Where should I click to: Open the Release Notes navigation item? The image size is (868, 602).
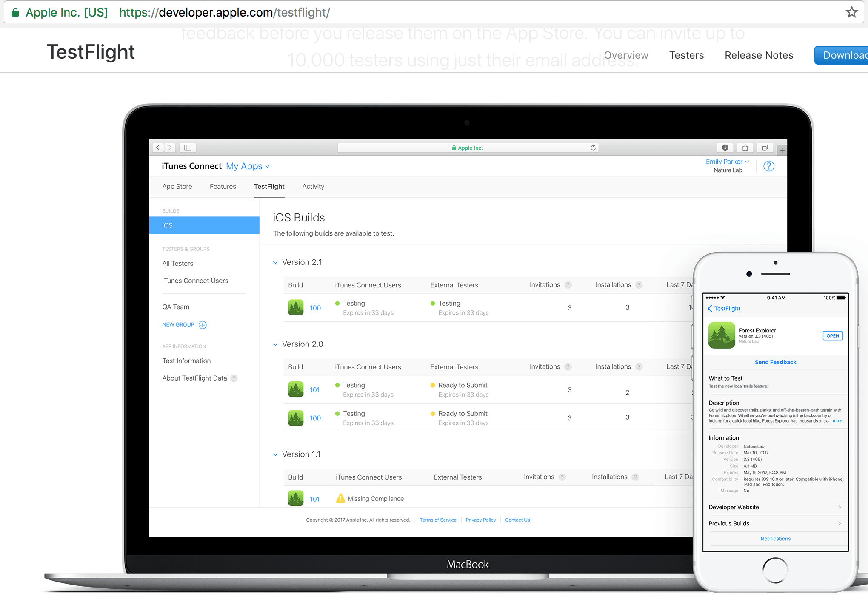click(x=759, y=55)
